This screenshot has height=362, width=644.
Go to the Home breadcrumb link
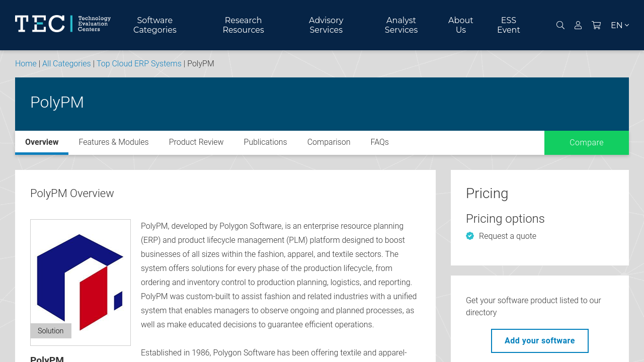pos(26,64)
